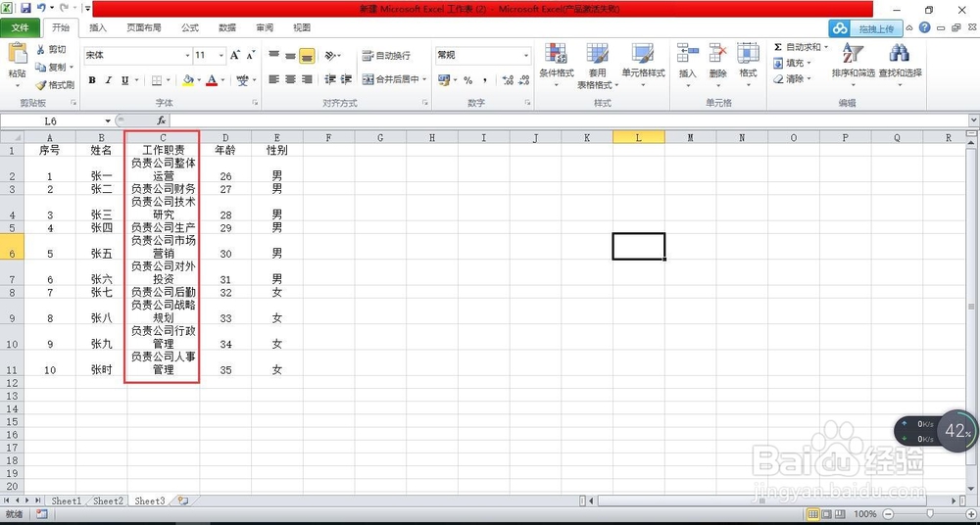Switch to 页面布局 ribbon tab
The width and height of the screenshot is (980, 525).
pos(144,27)
